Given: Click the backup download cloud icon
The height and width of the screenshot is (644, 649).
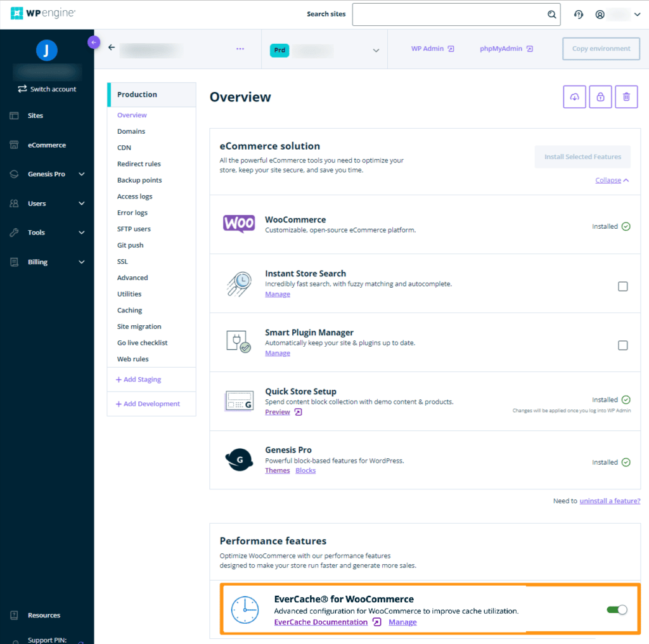Looking at the screenshot, I should click(x=574, y=97).
